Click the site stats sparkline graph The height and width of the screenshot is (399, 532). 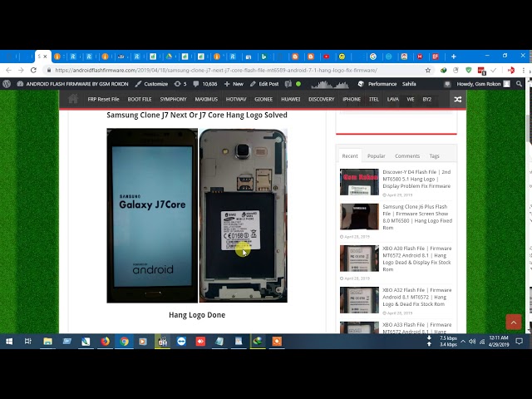(330, 84)
